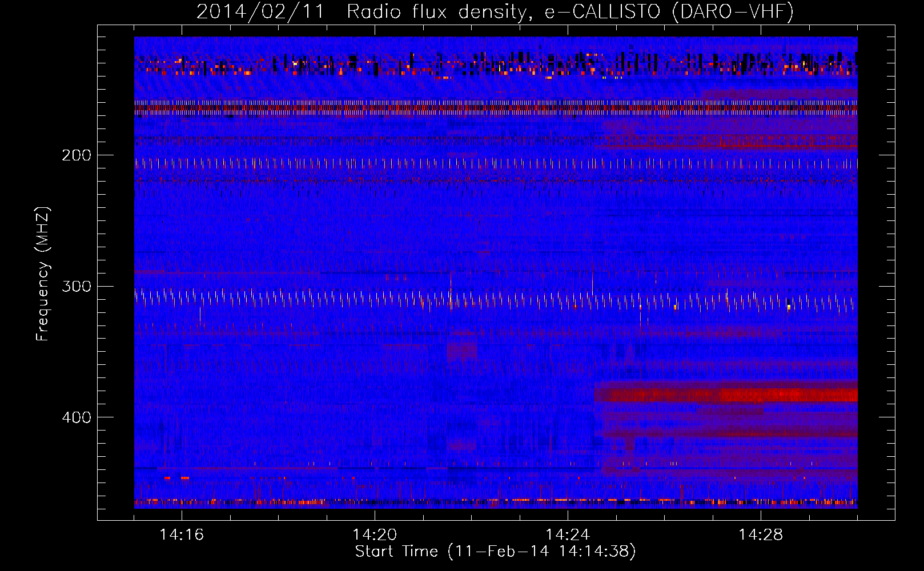Click the '14:16' time tick label
924x571 pixels.
coord(182,535)
